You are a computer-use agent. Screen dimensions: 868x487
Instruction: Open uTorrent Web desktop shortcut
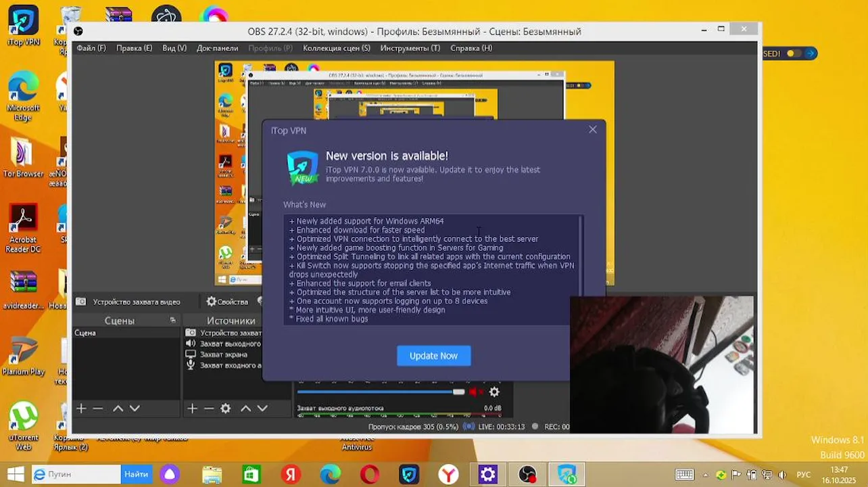(x=23, y=426)
